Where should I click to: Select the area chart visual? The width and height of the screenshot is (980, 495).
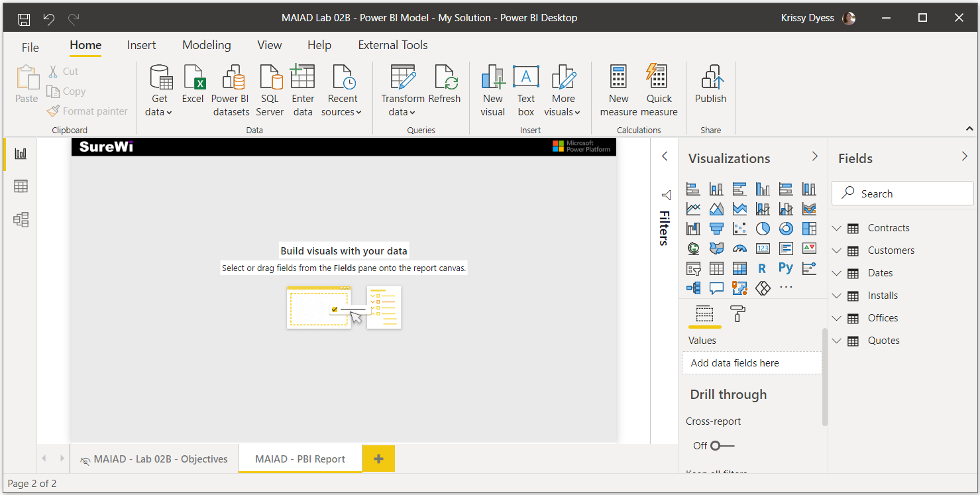pos(716,209)
